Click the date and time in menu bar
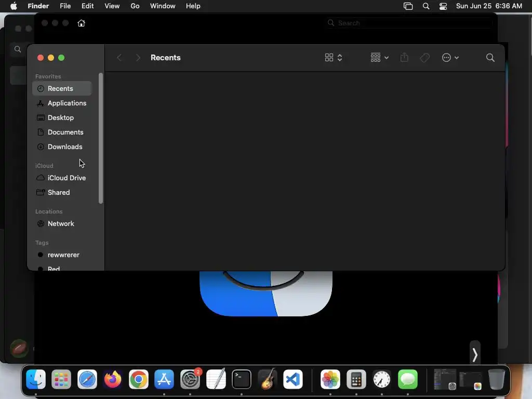 489,6
